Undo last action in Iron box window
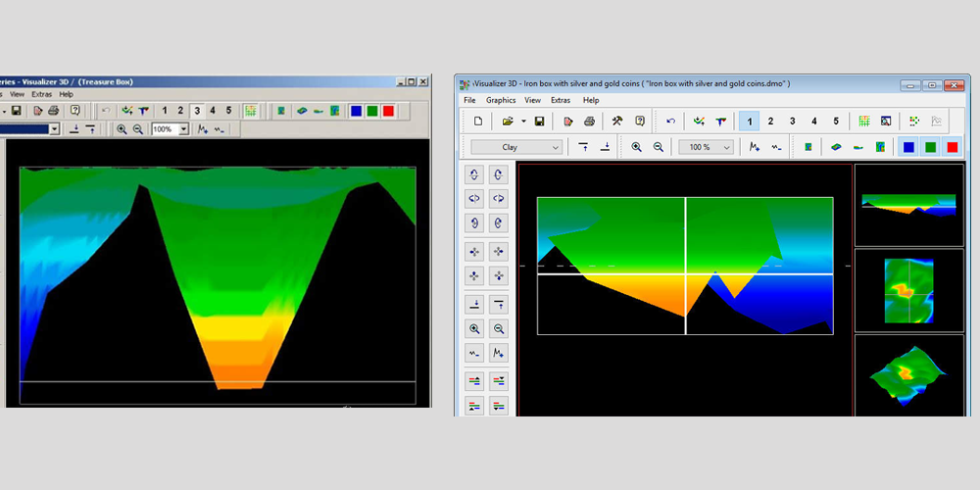This screenshot has height=490, width=980. (670, 122)
